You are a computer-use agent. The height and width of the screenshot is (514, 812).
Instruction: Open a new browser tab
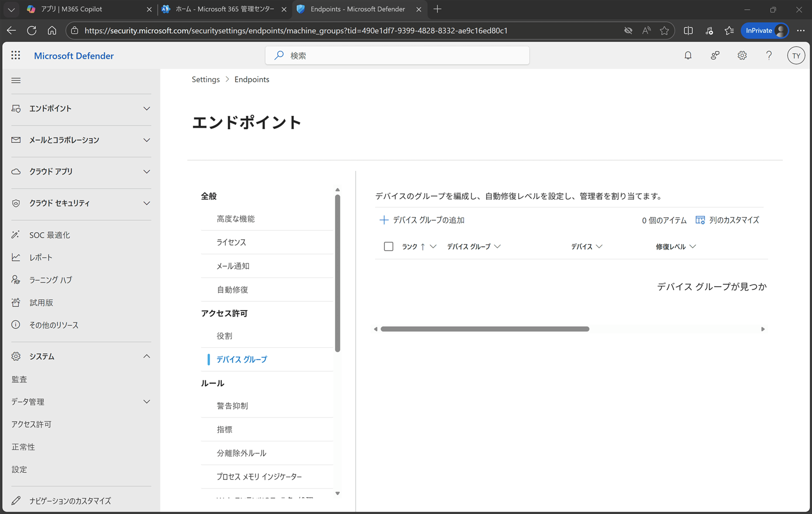click(x=437, y=9)
